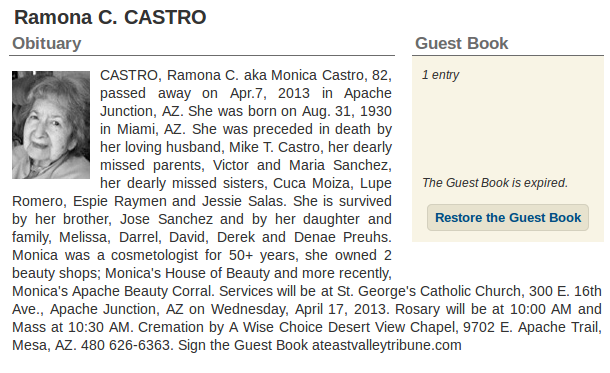
Task: Click 'The Guest Book is expired.' notice
Action: tap(495, 182)
